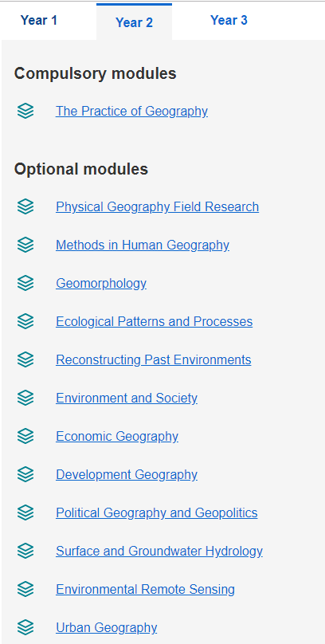The width and height of the screenshot is (325, 644).
Task: Click the stack icon next to Urban Geography
Action: pos(25,627)
